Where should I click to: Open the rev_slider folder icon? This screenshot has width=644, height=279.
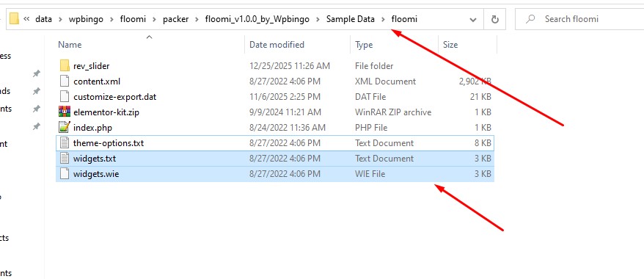65,66
